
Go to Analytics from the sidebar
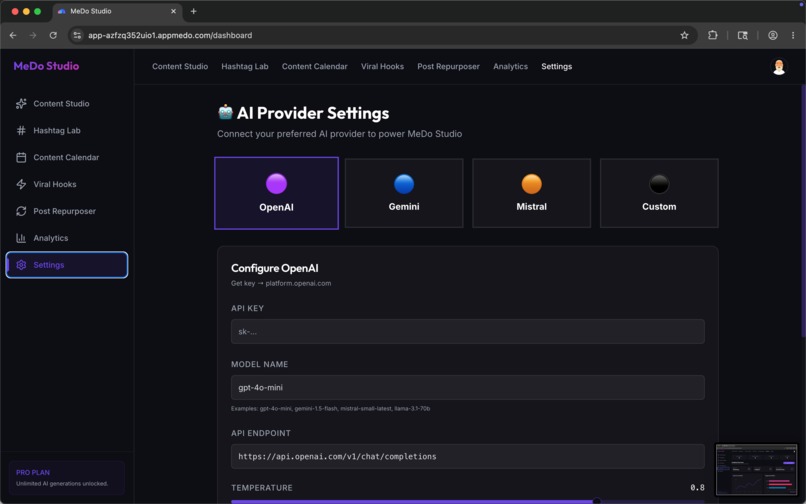(x=67, y=238)
